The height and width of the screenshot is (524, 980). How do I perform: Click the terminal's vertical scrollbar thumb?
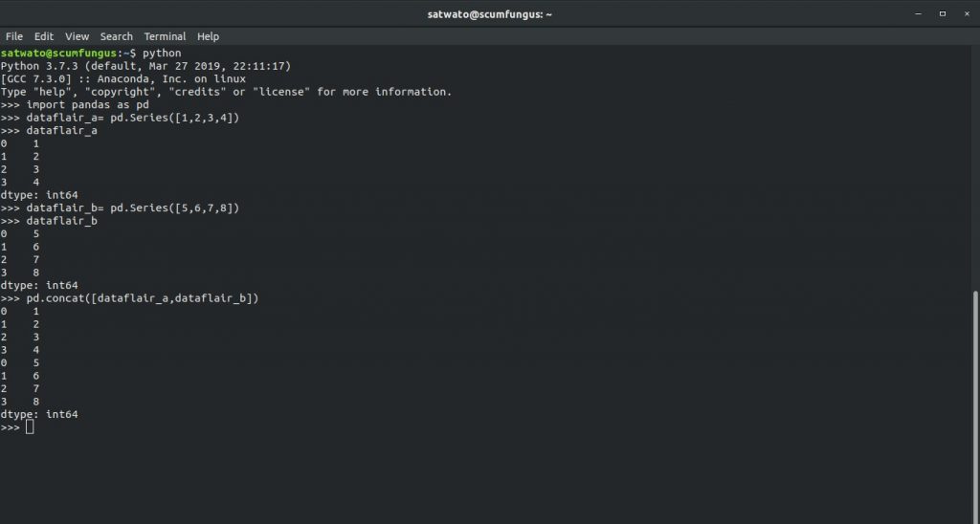975,406
